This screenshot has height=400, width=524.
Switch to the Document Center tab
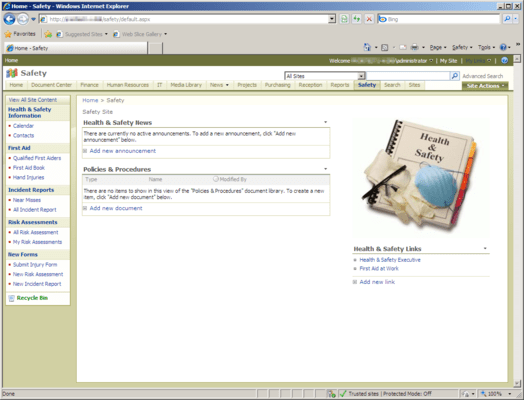point(51,85)
